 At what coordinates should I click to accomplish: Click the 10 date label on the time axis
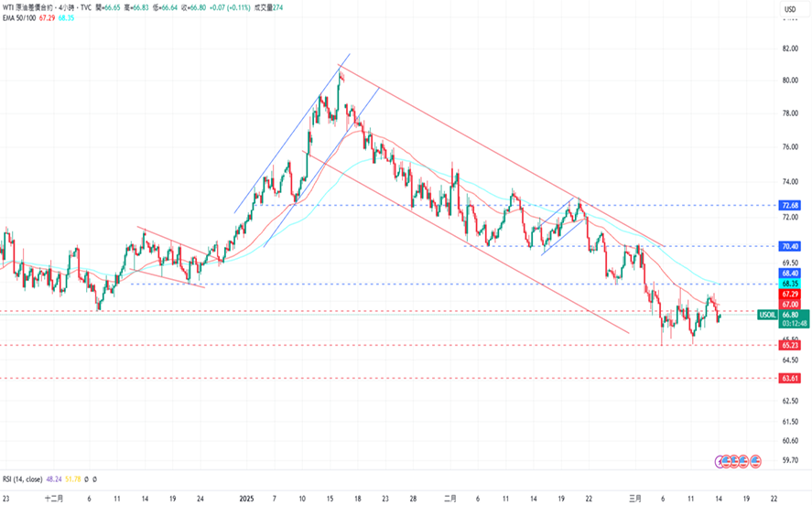coord(302,499)
